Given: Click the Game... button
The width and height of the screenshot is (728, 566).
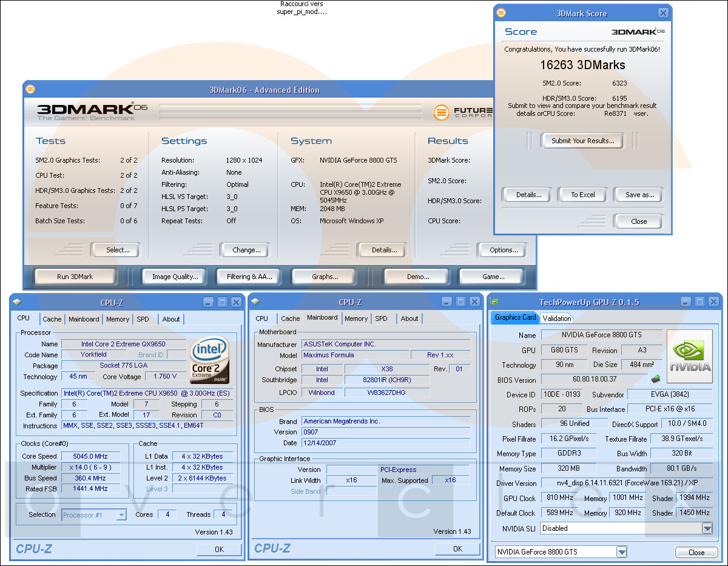Looking at the screenshot, I should click(493, 277).
